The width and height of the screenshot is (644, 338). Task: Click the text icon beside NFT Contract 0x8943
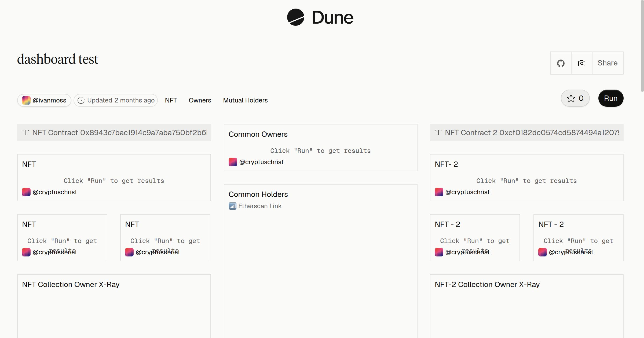click(x=26, y=133)
